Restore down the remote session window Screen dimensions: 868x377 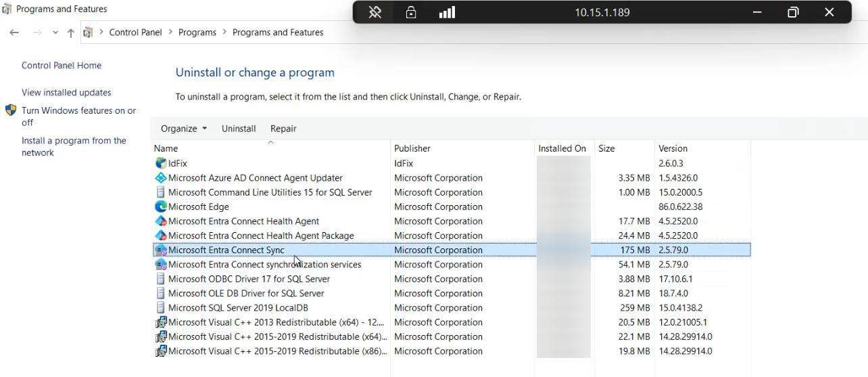[x=793, y=12]
